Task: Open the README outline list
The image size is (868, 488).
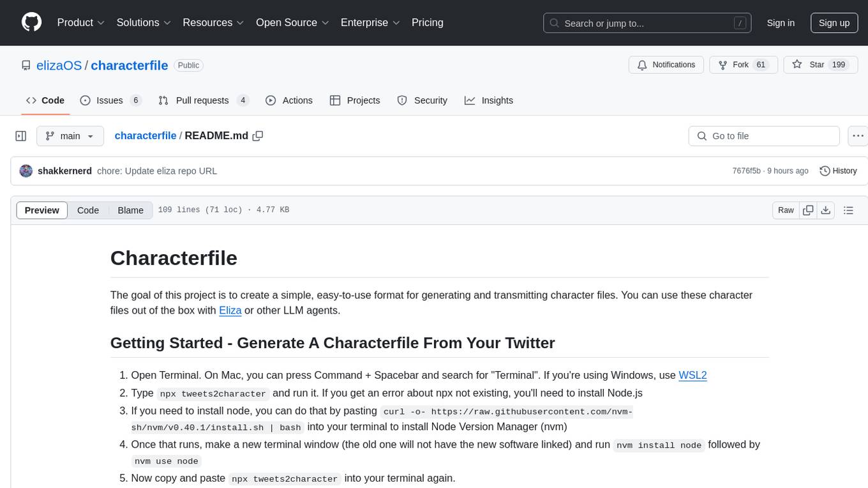Action: click(848, 210)
